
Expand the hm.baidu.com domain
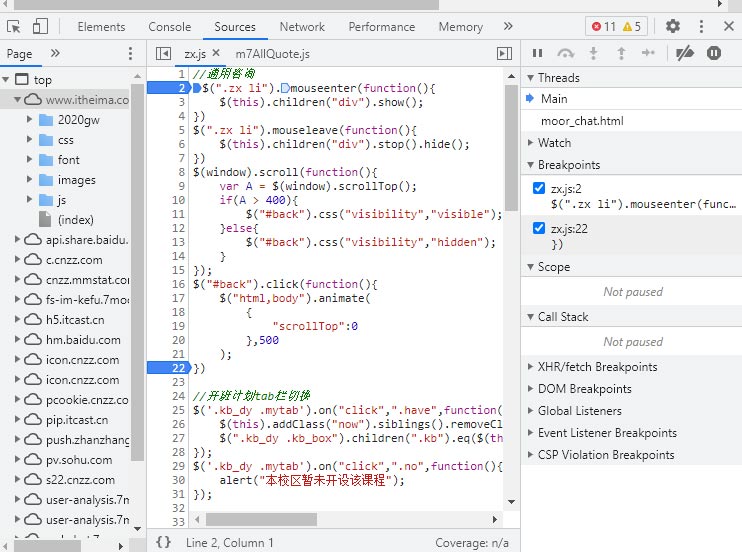18,339
